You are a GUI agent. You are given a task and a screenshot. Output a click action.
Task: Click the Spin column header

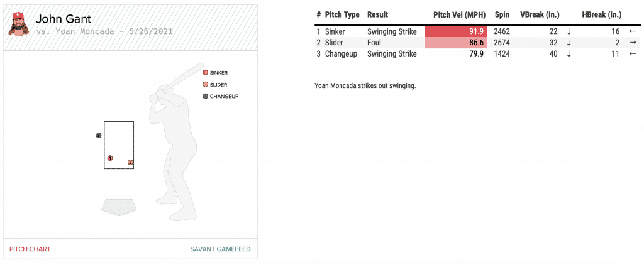[502, 14]
